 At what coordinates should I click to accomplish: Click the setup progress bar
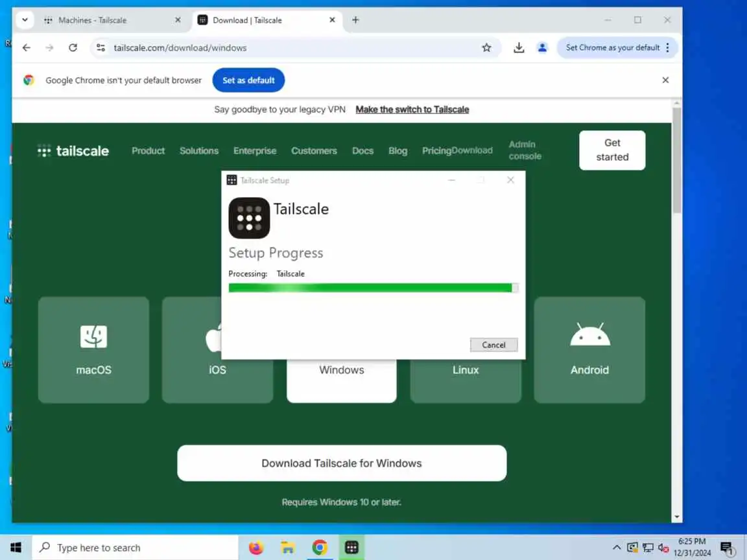(x=373, y=288)
